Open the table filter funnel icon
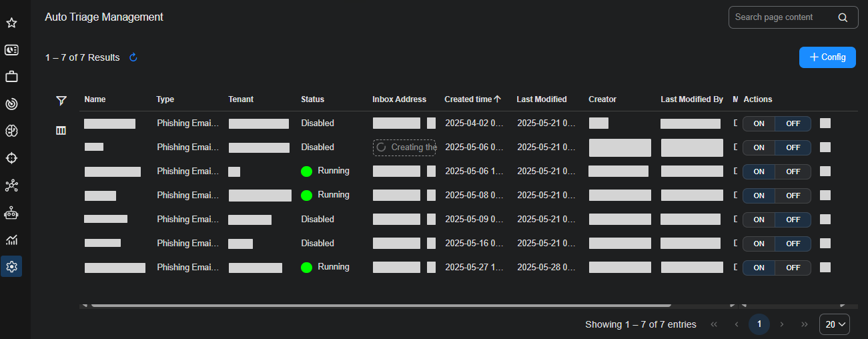The height and width of the screenshot is (339, 868). pyautogui.click(x=61, y=100)
